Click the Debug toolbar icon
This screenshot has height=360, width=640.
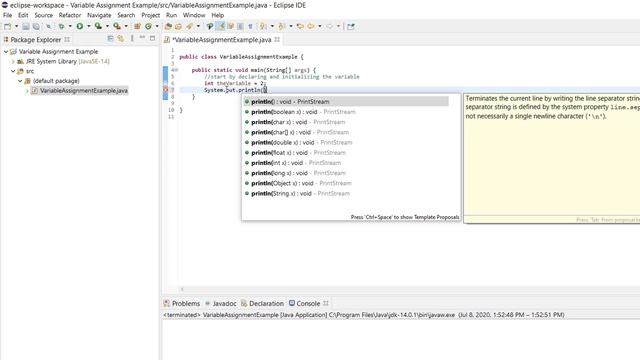coord(61,27)
